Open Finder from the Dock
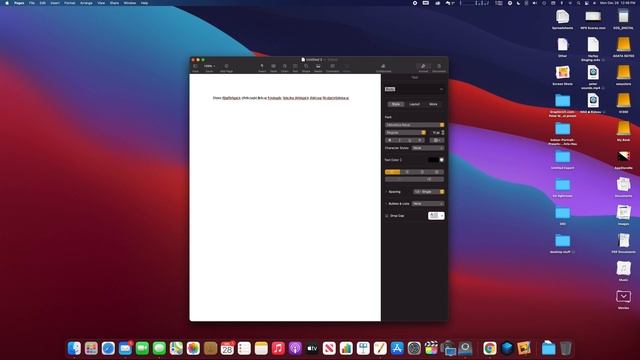The height and width of the screenshot is (360, 640). click(74, 348)
